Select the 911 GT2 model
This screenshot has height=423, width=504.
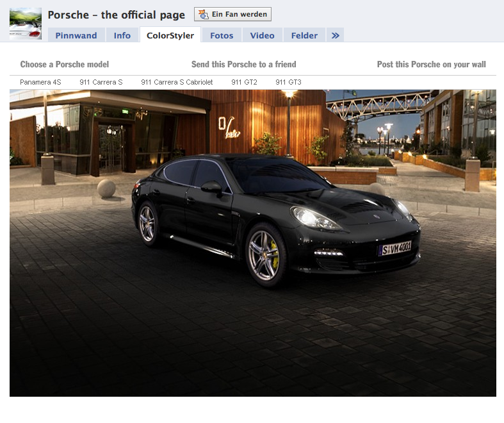(244, 82)
